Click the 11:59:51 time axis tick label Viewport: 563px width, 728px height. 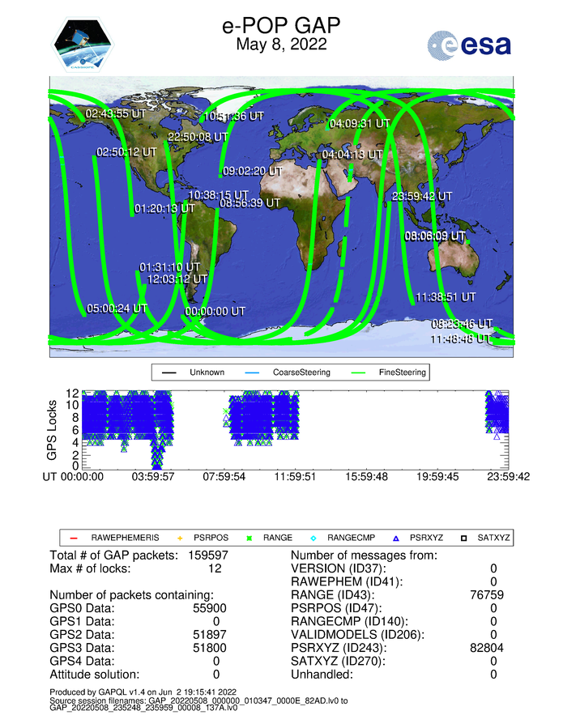click(x=295, y=477)
